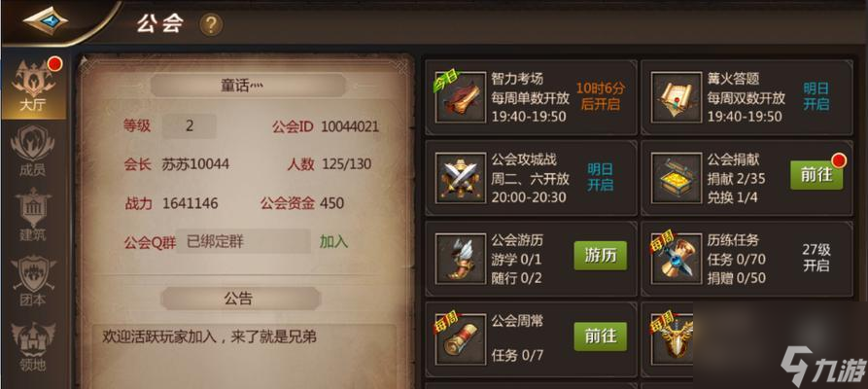Click 前往 button for 公会周常

tap(600, 336)
